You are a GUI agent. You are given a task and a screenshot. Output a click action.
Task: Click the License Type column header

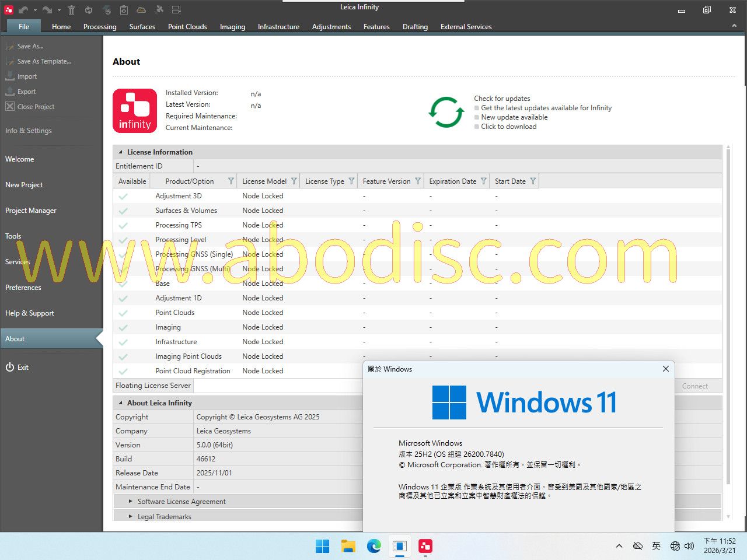click(324, 181)
